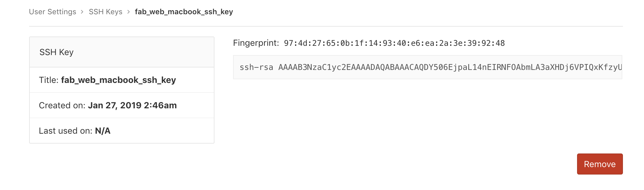Open User Settings breadcrumb link
This screenshot has width=644, height=190.
53,12
